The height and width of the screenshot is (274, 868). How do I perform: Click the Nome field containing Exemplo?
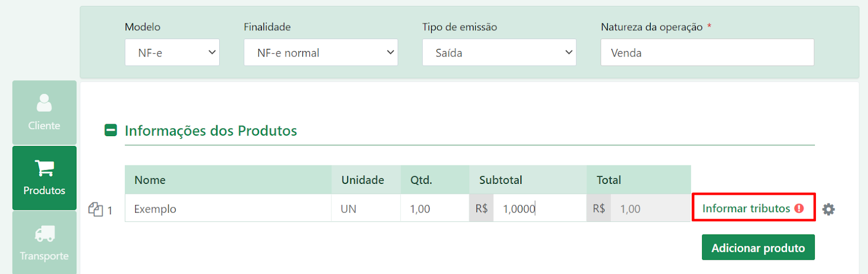click(228, 208)
